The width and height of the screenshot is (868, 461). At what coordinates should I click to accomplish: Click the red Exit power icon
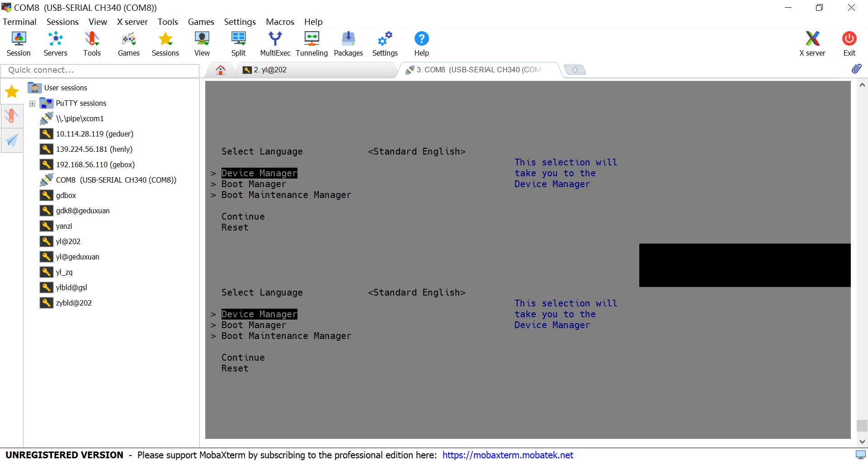(849, 44)
